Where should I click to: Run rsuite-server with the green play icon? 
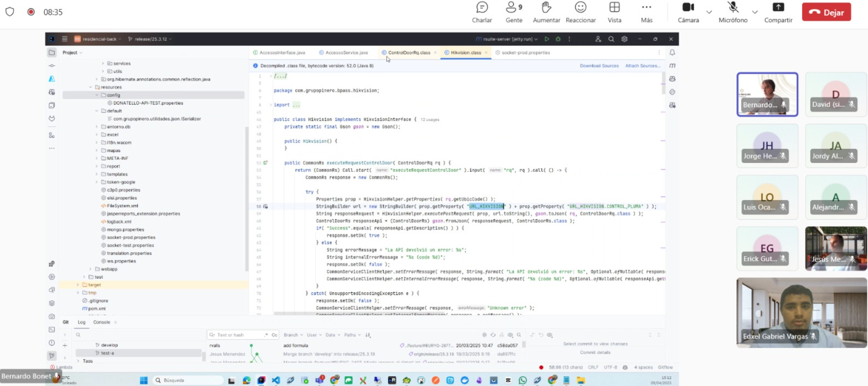[x=546, y=39]
